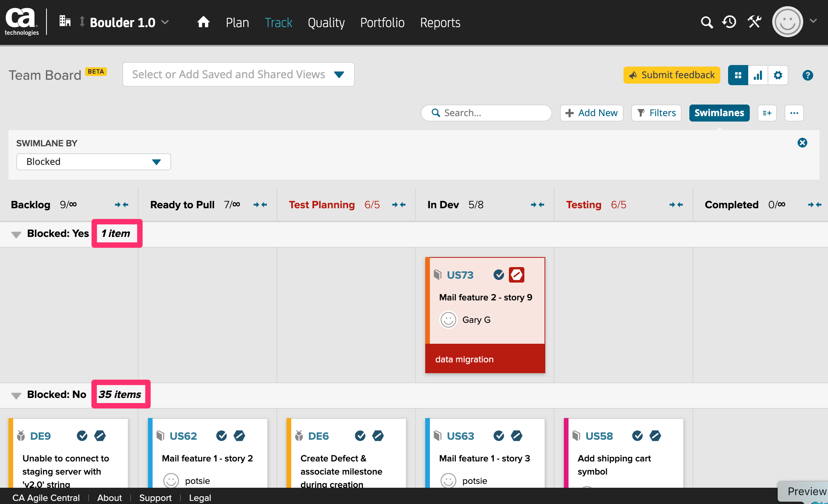
Task: Open board settings gear icon
Action: tap(778, 75)
